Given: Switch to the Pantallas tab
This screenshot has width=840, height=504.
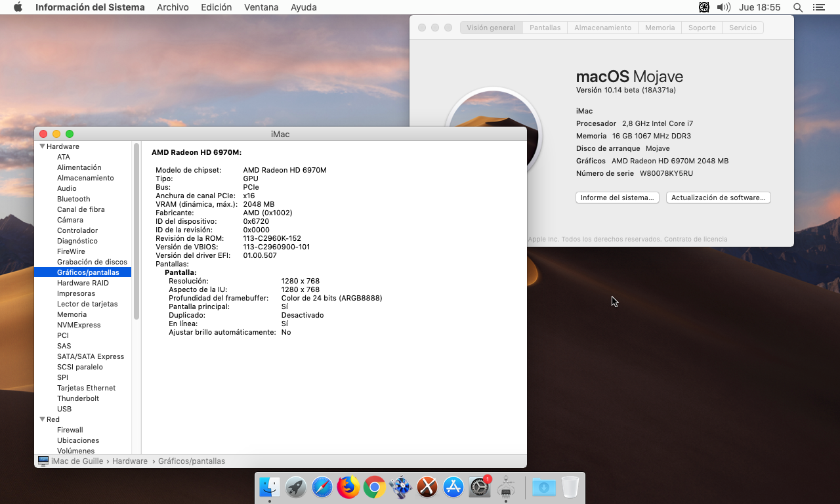Looking at the screenshot, I should 545,28.
